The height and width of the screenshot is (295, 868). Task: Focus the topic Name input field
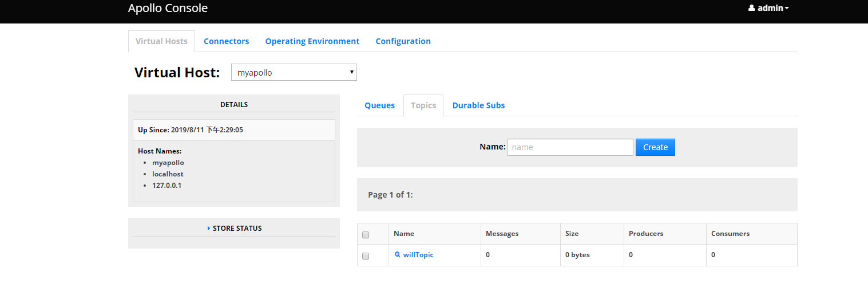coord(570,147)
